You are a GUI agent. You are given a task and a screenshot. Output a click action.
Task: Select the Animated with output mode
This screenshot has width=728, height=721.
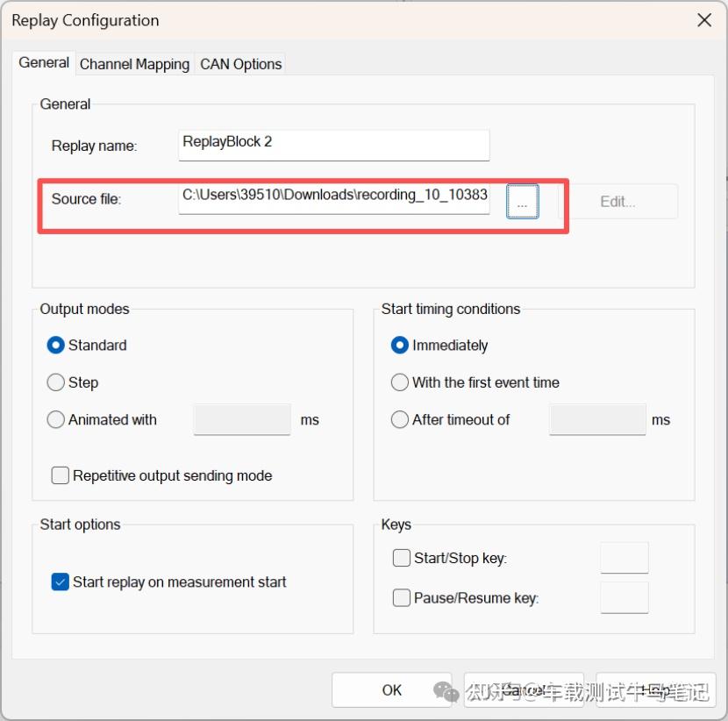pos(102,419)
